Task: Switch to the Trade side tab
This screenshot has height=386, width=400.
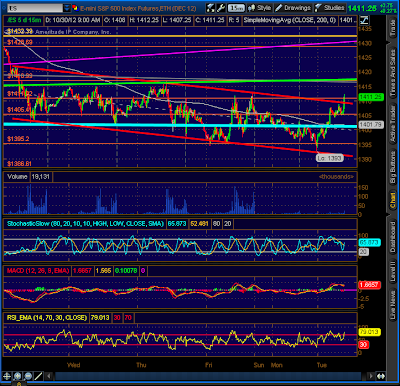Action: click(x=393, y=28)
